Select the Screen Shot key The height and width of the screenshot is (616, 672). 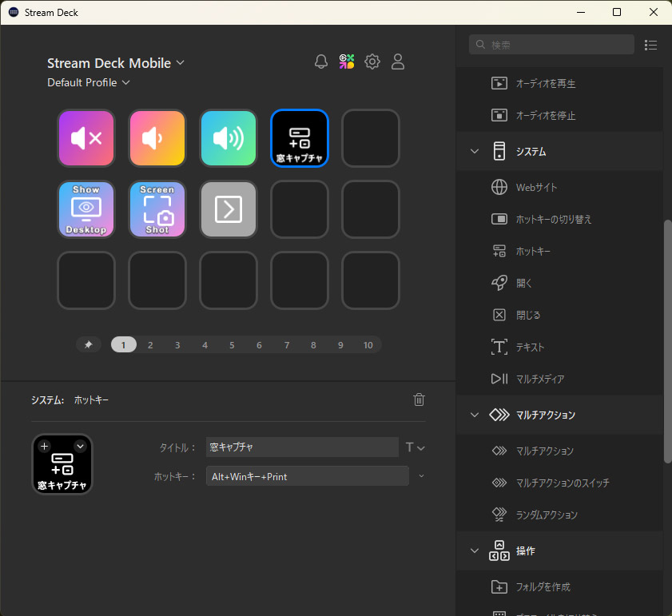click(157, 209)
